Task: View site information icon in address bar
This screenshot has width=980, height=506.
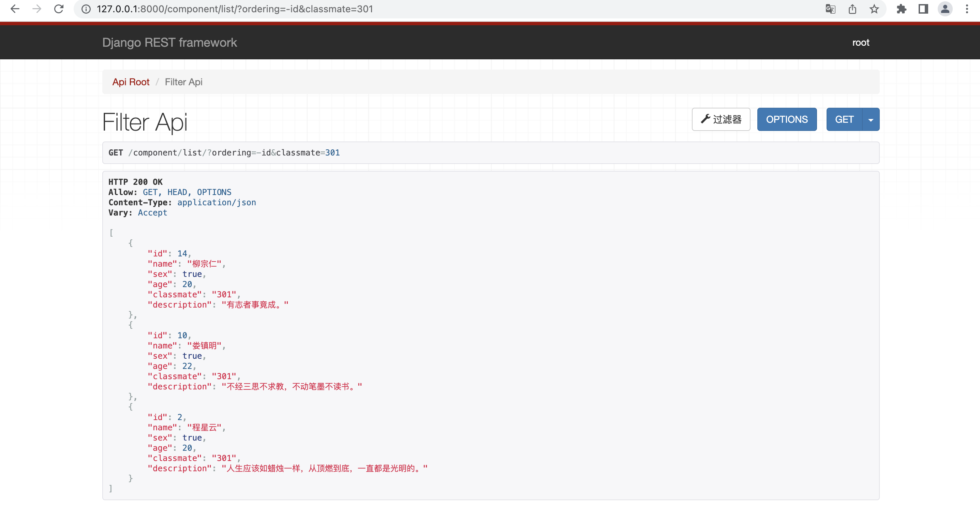Action: click(x=86, y=9)
